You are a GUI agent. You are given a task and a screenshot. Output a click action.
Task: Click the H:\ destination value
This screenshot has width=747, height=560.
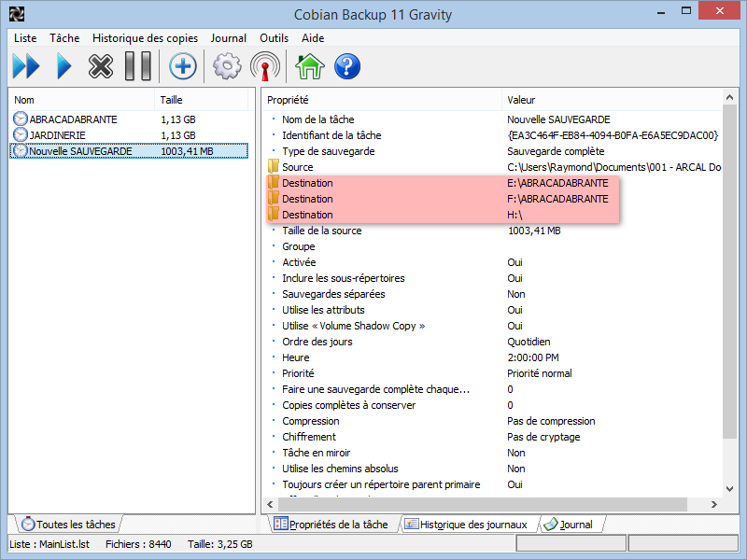coord(514,215)
